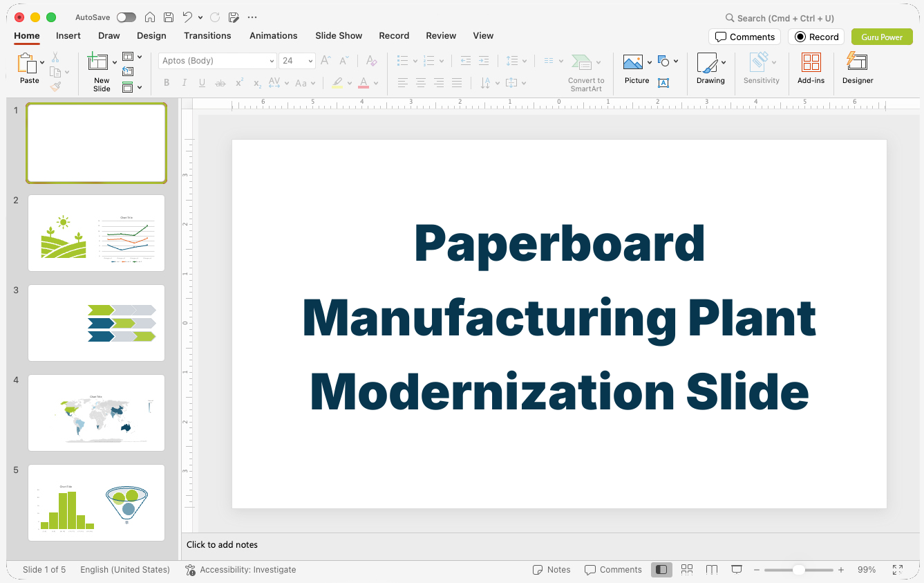Click the Save As icon with a pencil

tap(234, 17)
